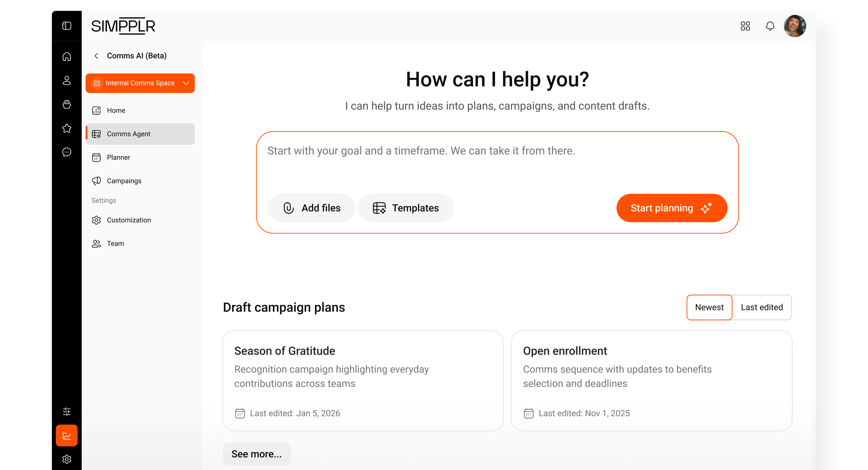Toggle the sidebar panel icon
Screen dimensions: 868x470
coord(67,26)
